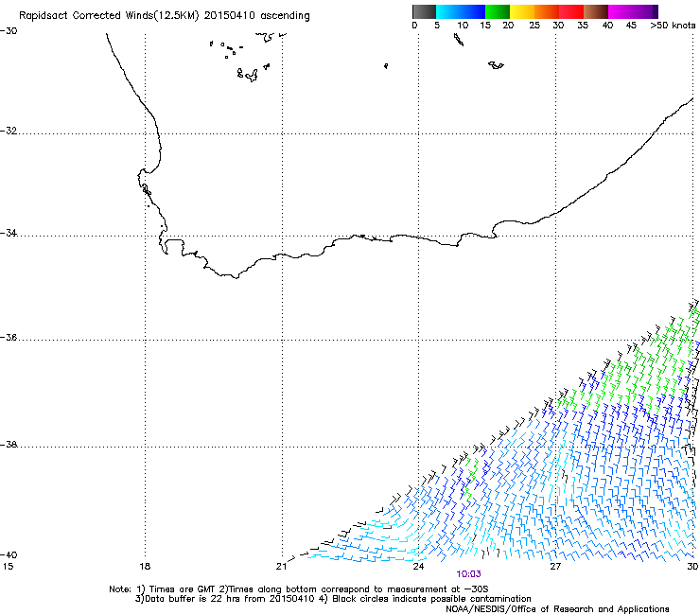Viewport: 700px width, 615px height.
Task: Click the -40 latitude axis label
Action: point(9,554)
